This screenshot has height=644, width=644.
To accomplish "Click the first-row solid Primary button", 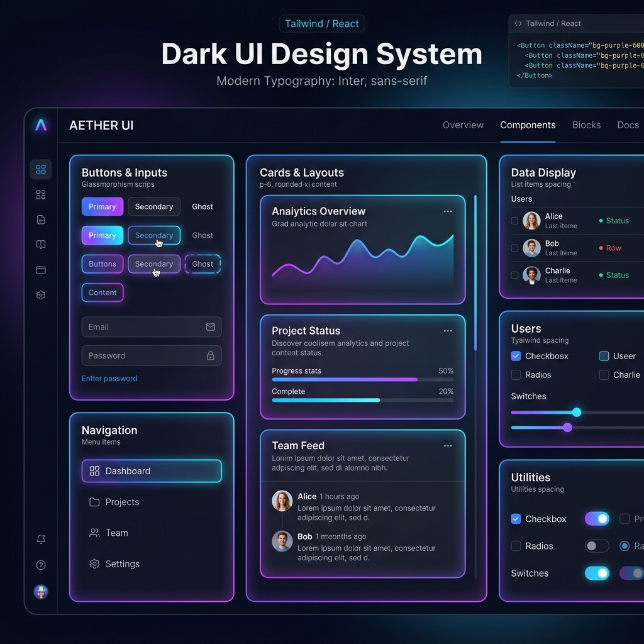I will tap(103, 206).
